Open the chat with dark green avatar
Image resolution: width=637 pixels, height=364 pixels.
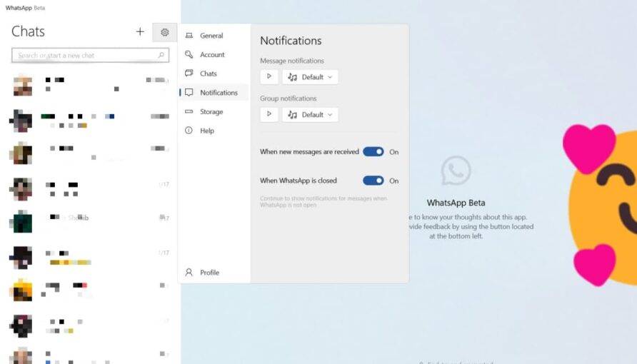click(90, 221)
